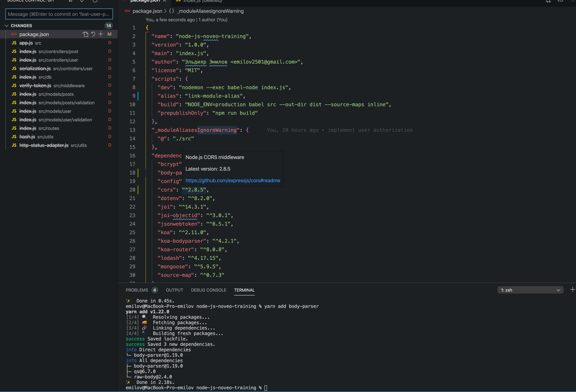Launch a new terminal with plus icon

(x=572, y=290)
